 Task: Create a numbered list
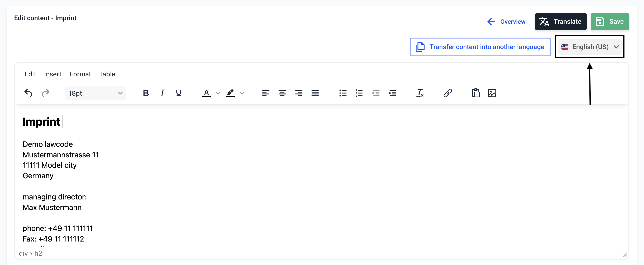point(359,93)
